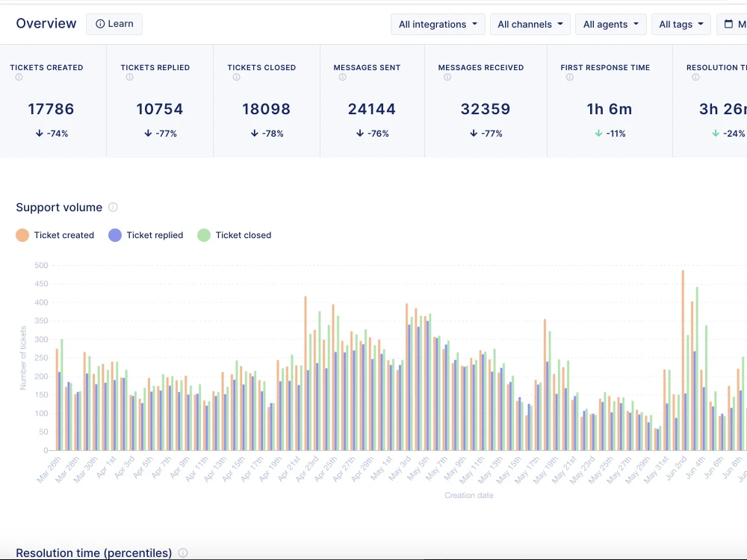Click the -74% change under Tickets Created
Image resolution: width=747 pixels, height=560 pixels.
click(52, 134)
